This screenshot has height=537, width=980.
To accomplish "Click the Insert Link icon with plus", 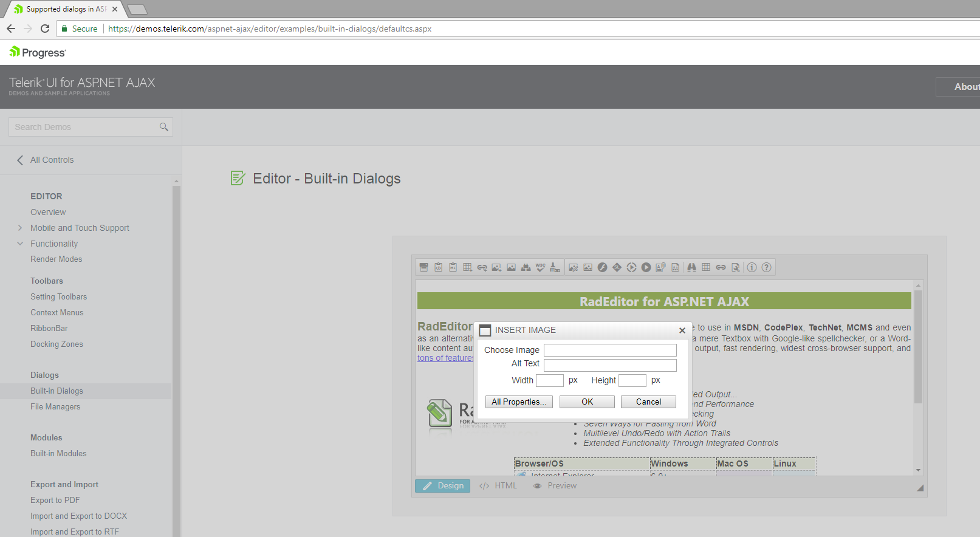I will point(482,267).
